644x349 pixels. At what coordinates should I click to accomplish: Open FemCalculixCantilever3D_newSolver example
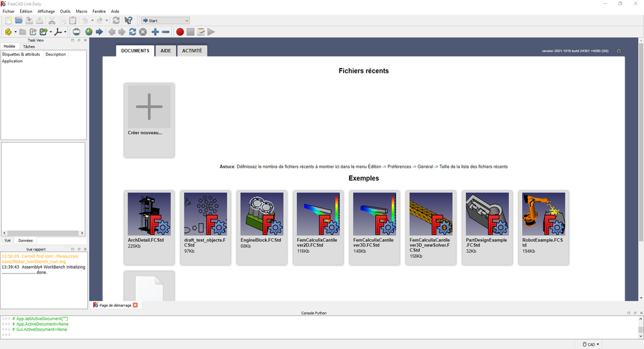click(x=431, y=228)
